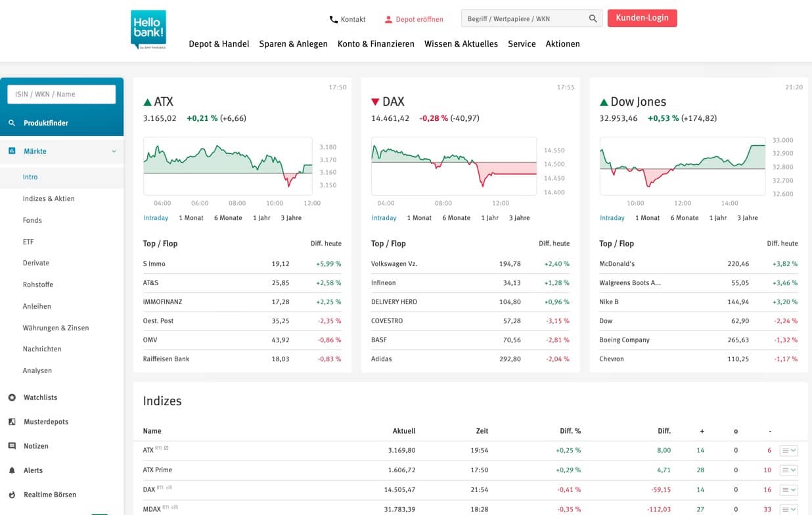Click McDonald's in the Dow Jones list
Viewport: 812px width, 515px height.
(617, 263)
